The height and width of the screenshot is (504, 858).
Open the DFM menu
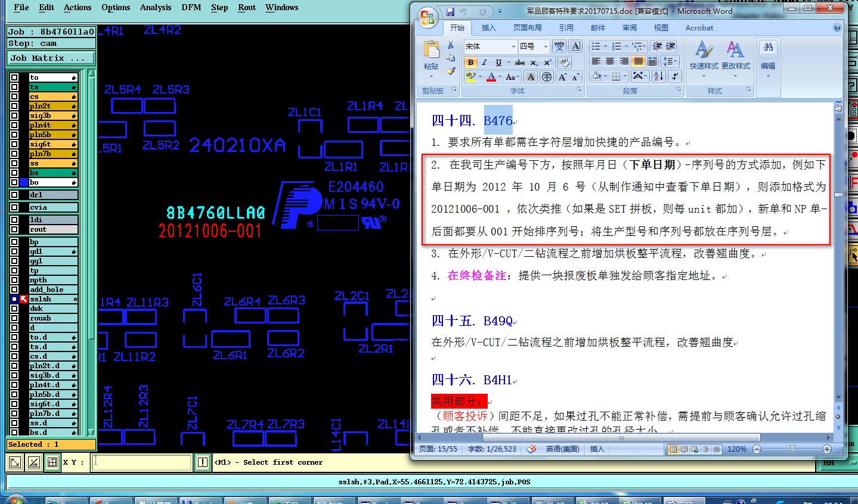[191, 7]
